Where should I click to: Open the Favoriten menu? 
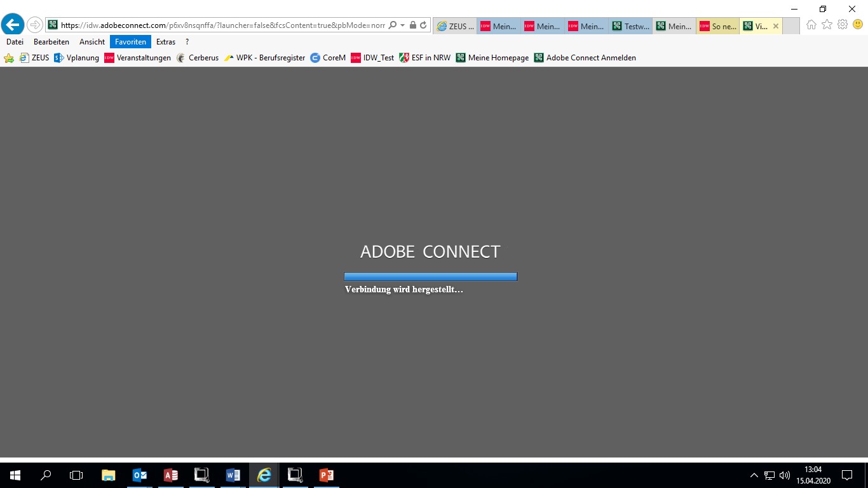click(130, 42)
